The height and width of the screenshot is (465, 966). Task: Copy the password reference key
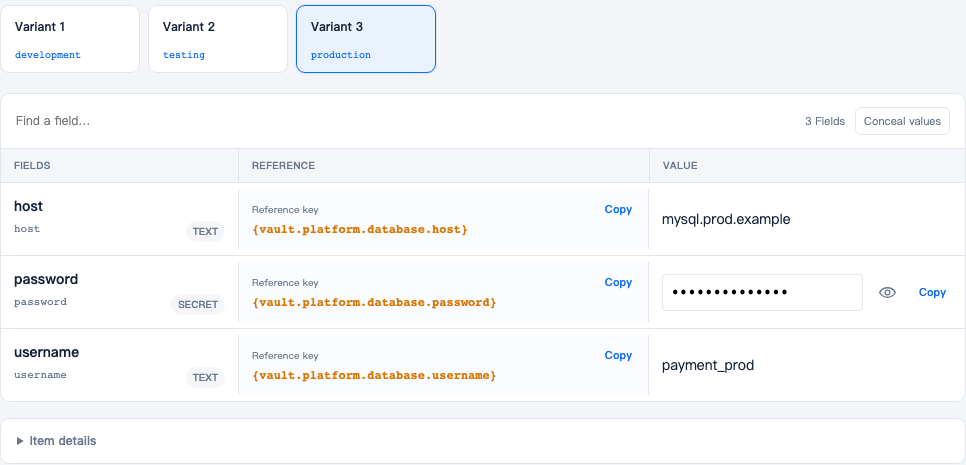(x=618, y=283)
